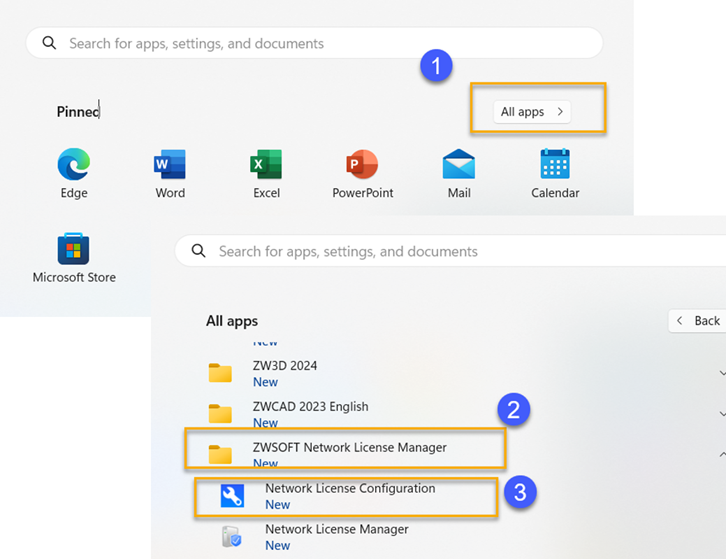Click the ZW3D 2024 folder icon

pos(220,373)
